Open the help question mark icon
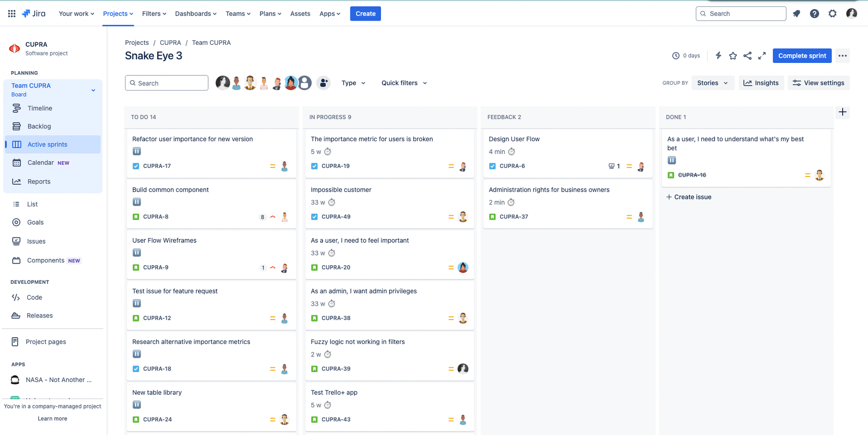This screenshot has height=435, width=868. [815, 13]
